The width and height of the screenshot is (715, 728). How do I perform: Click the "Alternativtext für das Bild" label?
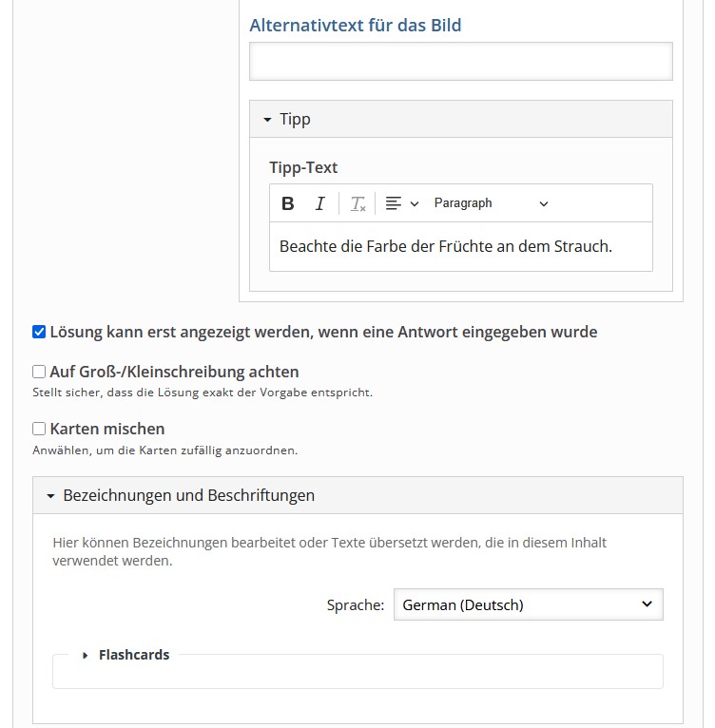[355, 26]
